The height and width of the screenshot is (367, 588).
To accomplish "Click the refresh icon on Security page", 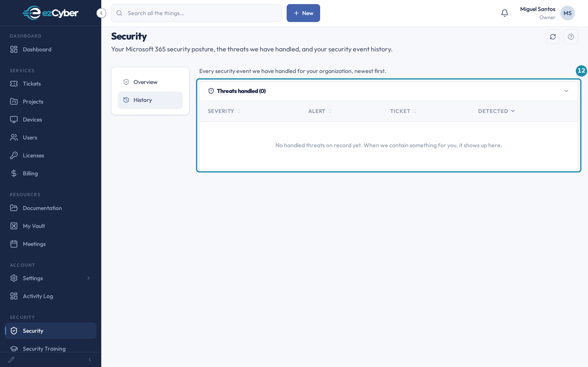I will (x=553, y=37).
